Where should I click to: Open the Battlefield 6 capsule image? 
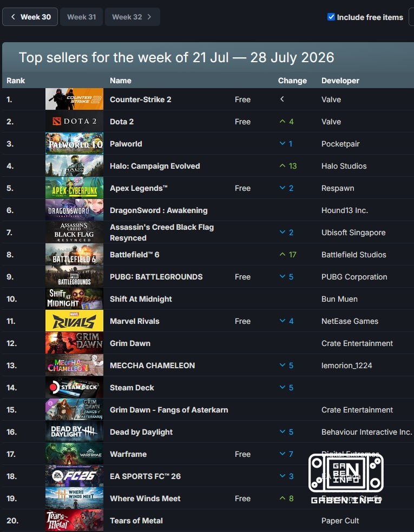(74, 254)
